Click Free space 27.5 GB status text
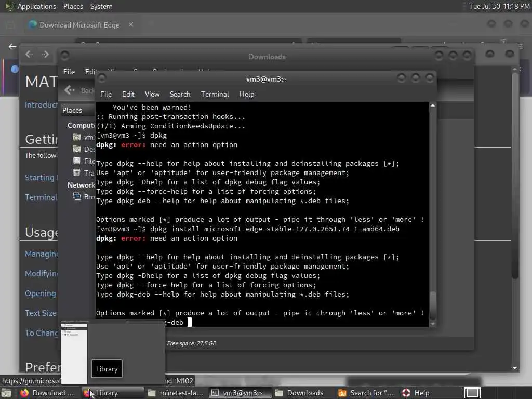532x399 pixels. 192,343
